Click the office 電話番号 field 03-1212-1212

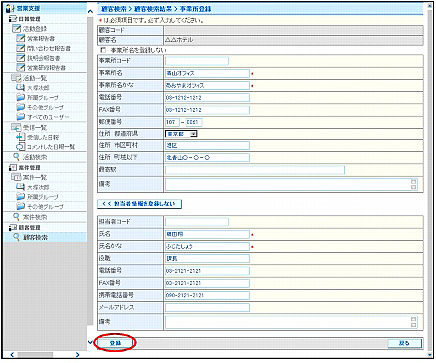(207, 98)
